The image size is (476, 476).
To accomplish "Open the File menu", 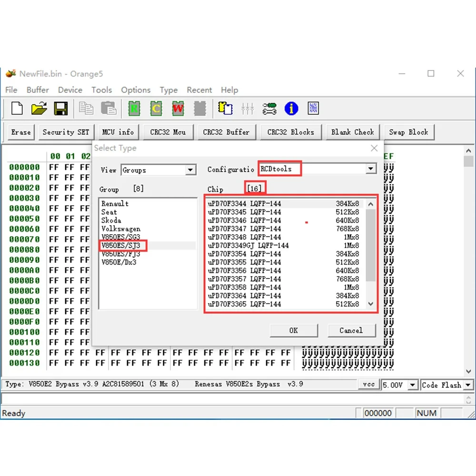I will 11,90.
